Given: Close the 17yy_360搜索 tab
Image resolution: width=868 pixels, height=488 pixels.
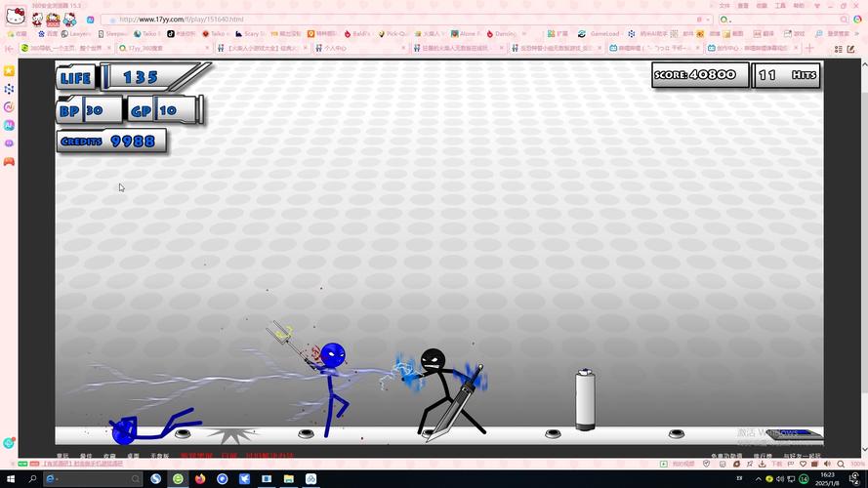Looking at the screenshot, I should (x=208, y=48).
